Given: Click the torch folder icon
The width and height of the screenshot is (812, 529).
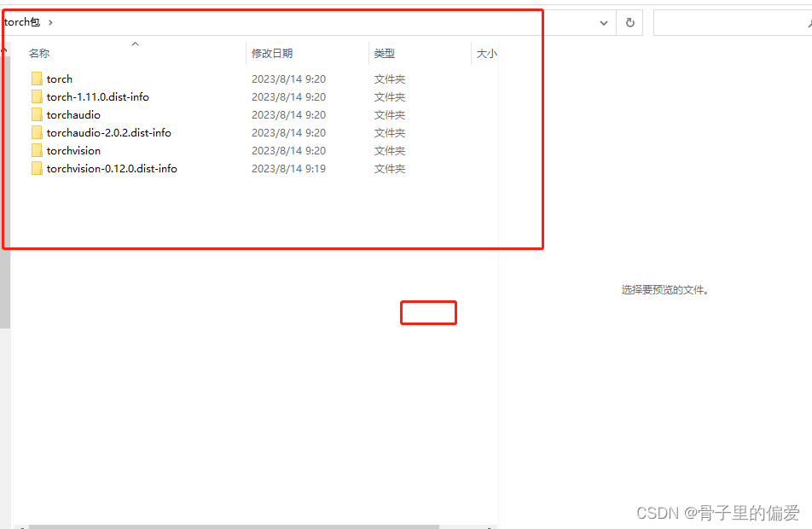Looking at the screenshot, I should (37, 78).
